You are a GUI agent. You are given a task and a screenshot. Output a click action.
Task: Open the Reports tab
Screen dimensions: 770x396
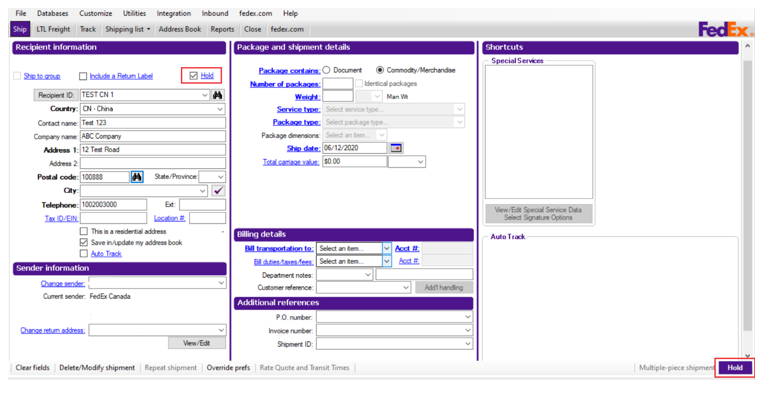(x=222, y=29)
